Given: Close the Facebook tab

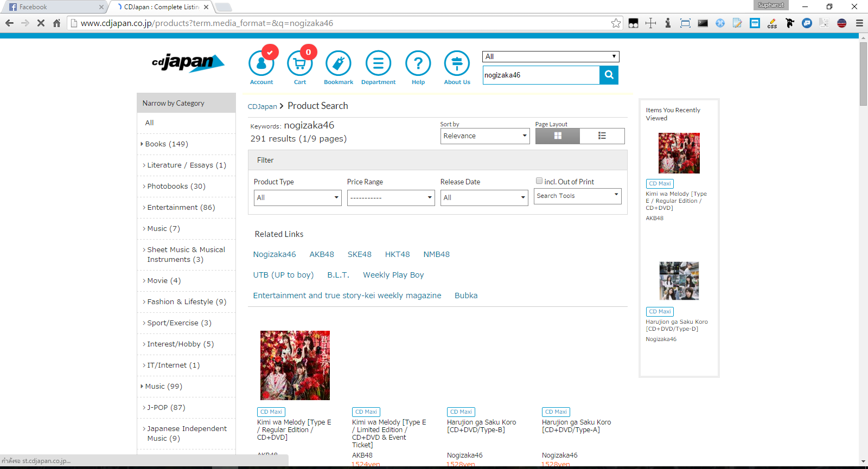Looking at the screenshot, I should coord(101,7).
